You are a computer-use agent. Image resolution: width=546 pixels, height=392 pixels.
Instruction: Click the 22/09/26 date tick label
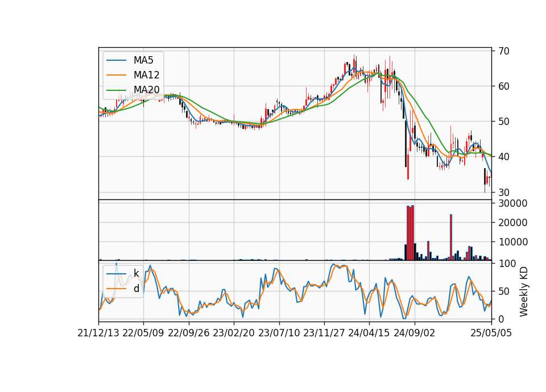[x=188, y=333]
